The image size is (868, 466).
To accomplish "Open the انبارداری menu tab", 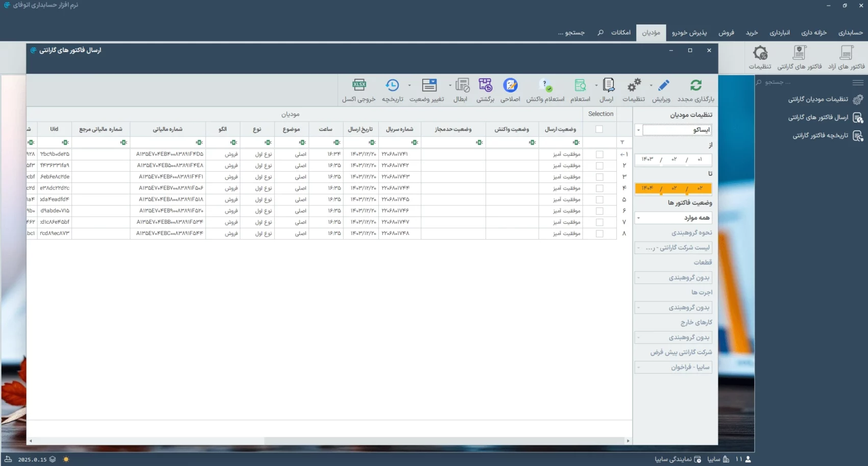I will (780, 33).
